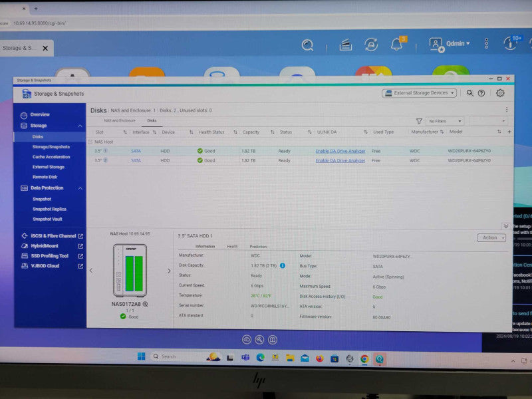Image resolution: width=532 pixels, height=399 pixels.
Task: Open three-dot more options in QTS top bar
Action: pos(487,43)
